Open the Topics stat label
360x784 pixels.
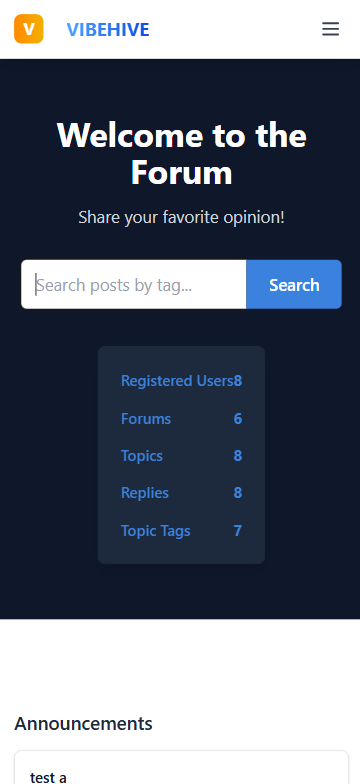coord(142,456)
